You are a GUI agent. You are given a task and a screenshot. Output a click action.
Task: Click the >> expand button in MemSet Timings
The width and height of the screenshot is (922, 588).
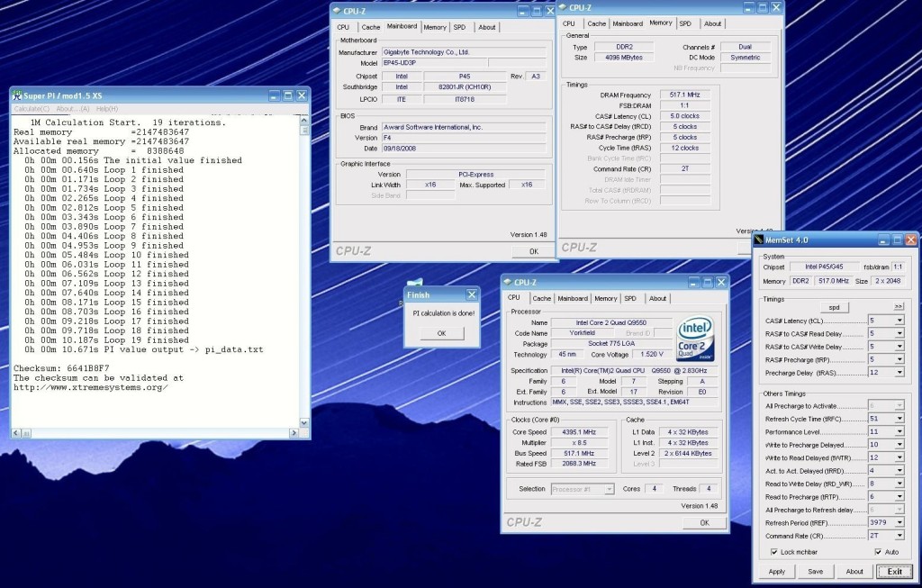(899, 307)
